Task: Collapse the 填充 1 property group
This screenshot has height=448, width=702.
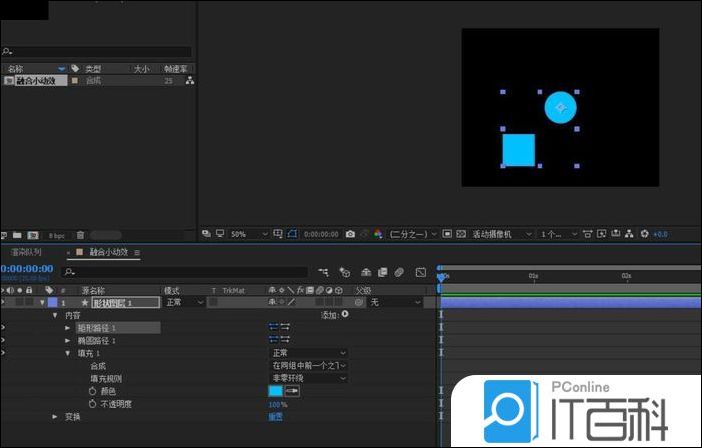Action: click(68, 353)
